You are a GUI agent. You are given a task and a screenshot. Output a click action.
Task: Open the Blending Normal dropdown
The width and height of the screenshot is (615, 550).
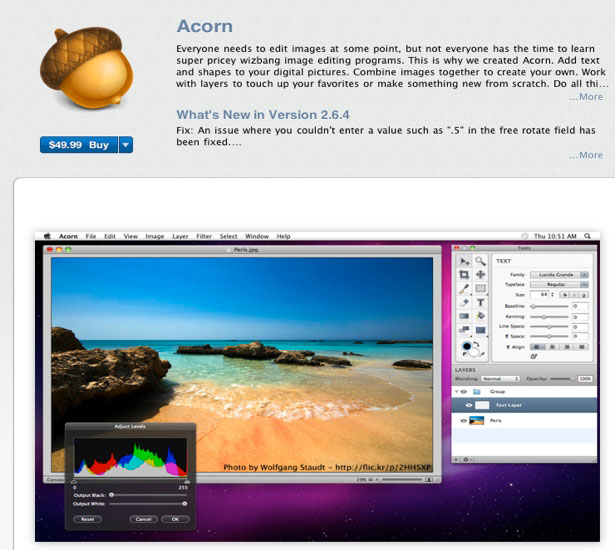500,379
